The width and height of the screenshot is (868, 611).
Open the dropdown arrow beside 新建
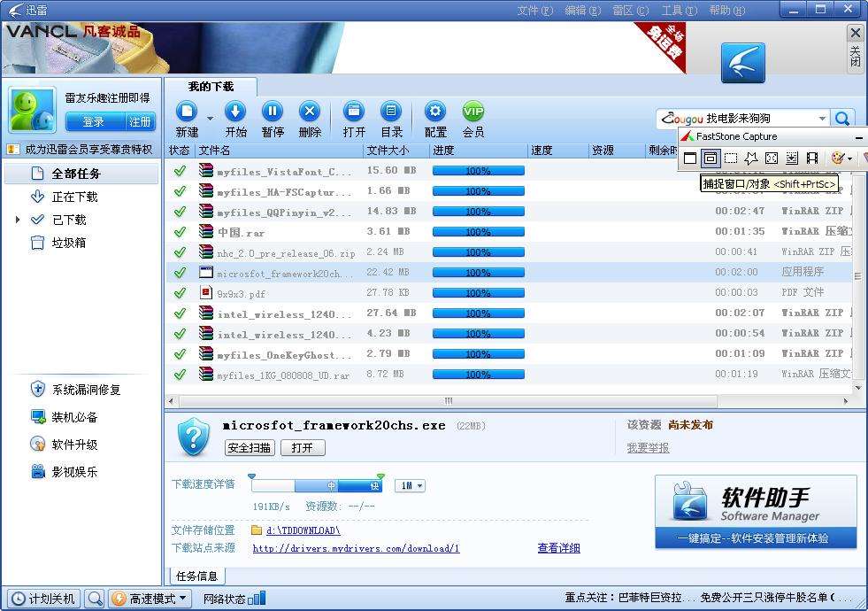(210, 118)
